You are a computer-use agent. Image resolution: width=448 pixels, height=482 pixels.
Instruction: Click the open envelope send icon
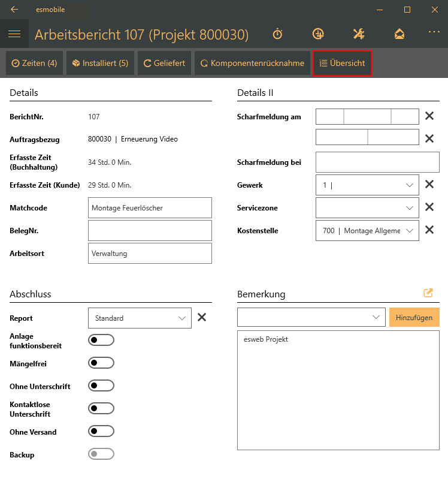399,34
